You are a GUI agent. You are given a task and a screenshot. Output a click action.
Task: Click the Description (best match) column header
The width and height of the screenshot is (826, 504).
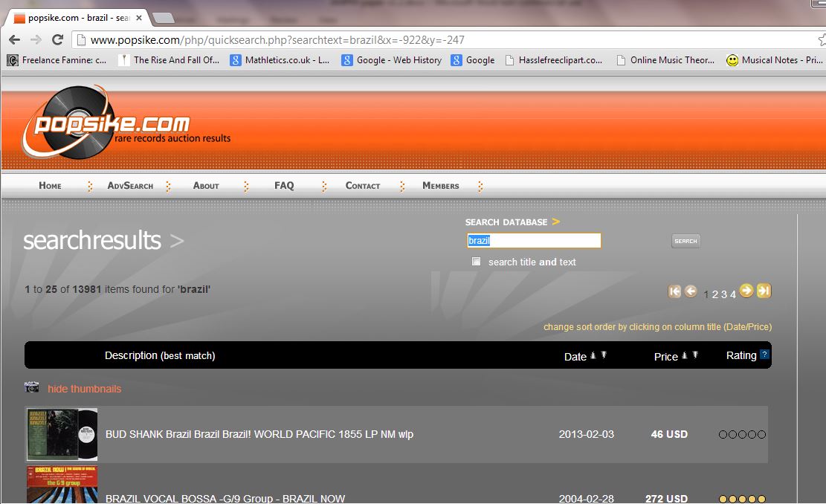160,355
